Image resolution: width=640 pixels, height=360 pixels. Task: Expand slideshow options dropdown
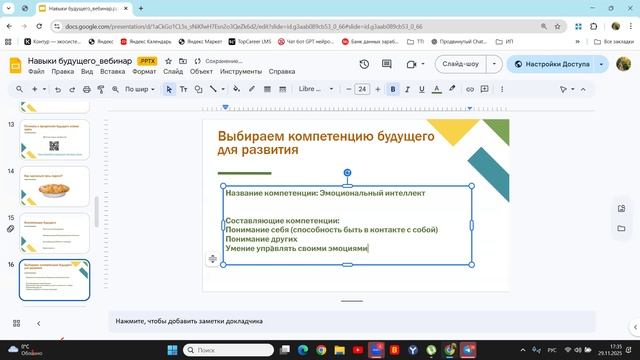[494, 64]
